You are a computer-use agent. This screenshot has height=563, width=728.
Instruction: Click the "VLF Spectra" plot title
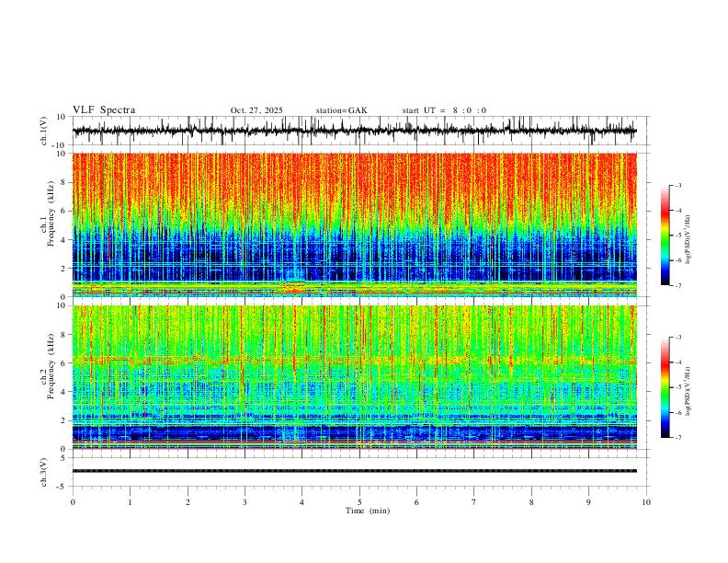pos(104,110)
